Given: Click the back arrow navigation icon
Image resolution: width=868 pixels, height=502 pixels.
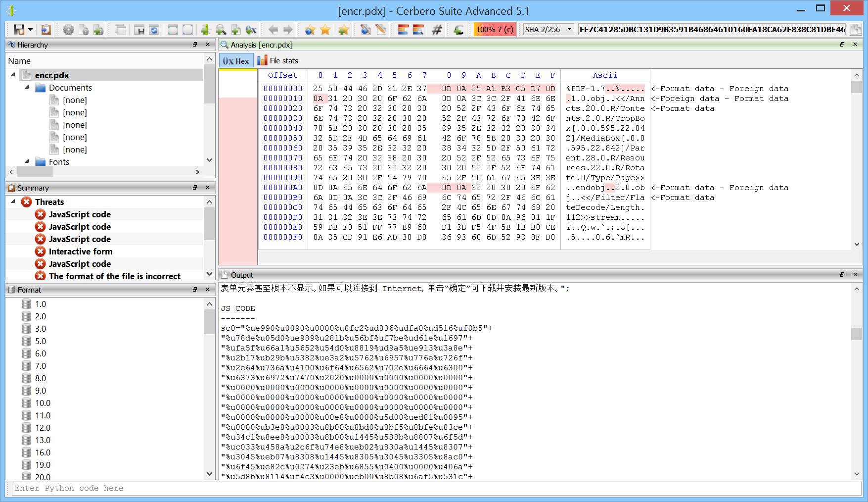Looking at the screenshot, I should (273, 30).
